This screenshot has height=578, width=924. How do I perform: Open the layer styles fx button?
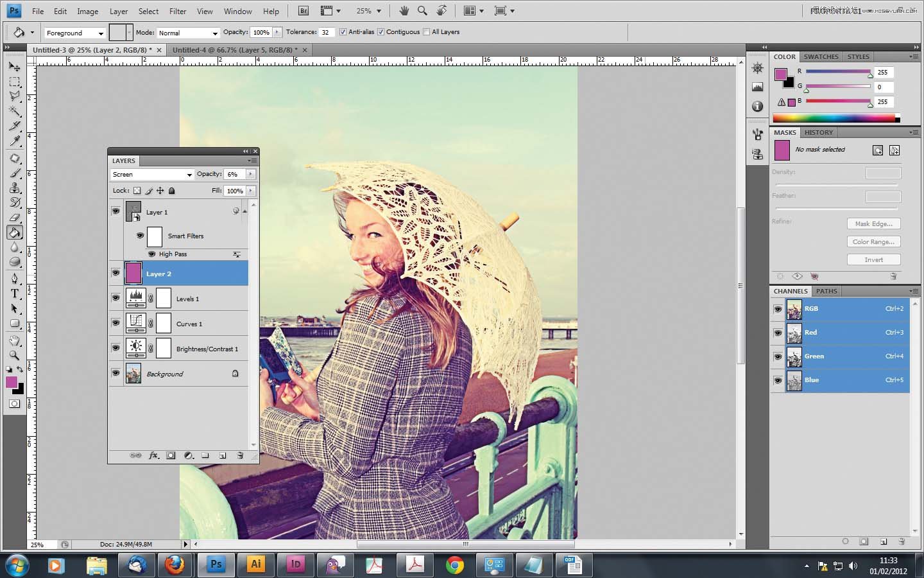pos(153,455)
